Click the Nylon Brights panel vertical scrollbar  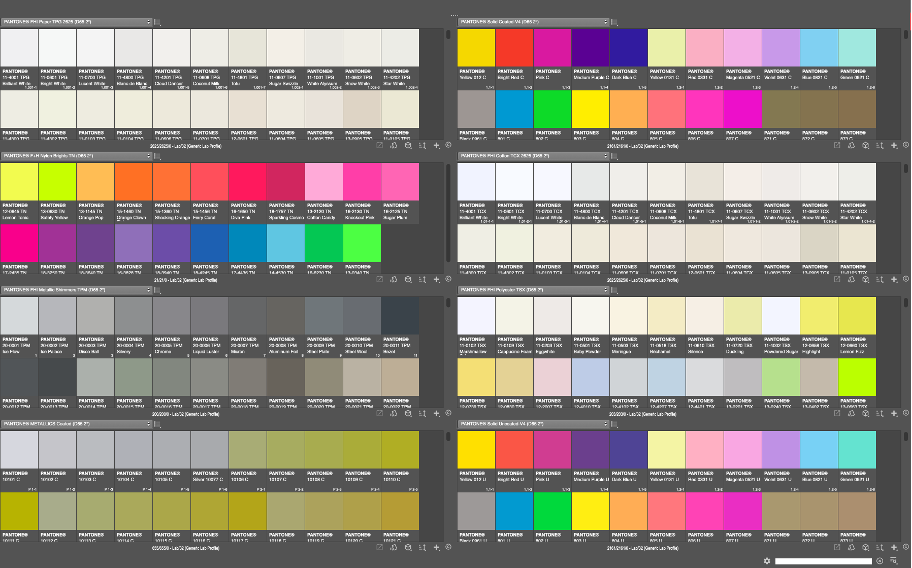pos(448,213)
